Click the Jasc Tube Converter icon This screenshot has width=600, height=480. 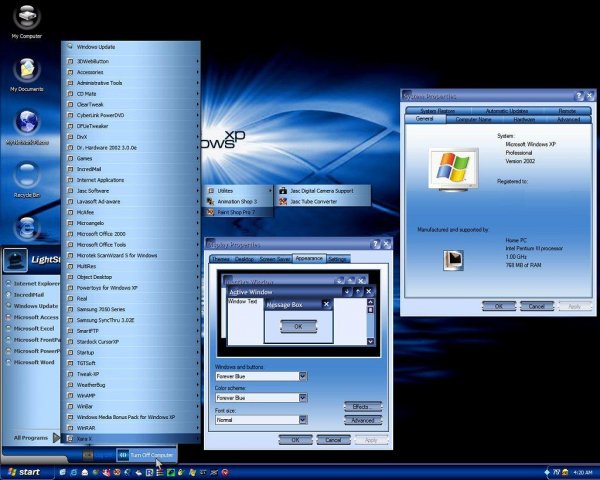pyautogui.click(x=283, y=201)
